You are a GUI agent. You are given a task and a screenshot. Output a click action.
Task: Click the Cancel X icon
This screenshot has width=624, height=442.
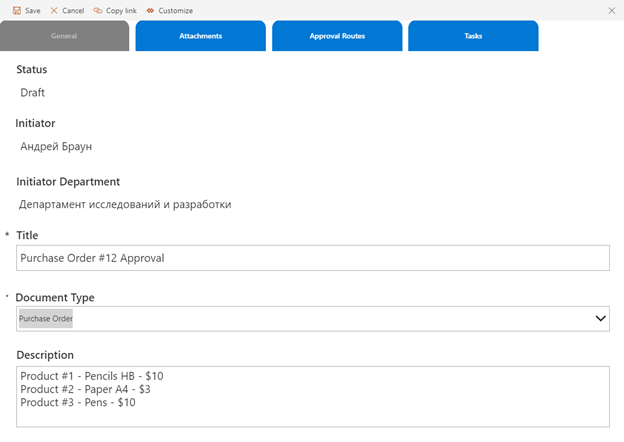[x=54, y=10]
